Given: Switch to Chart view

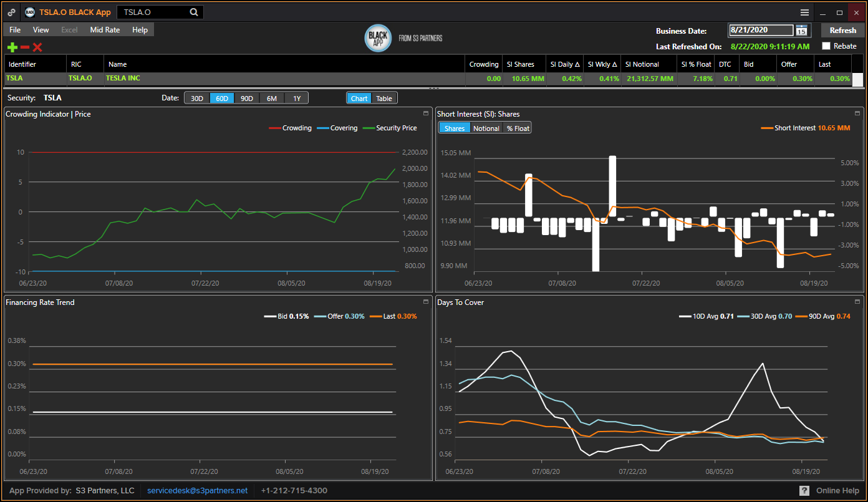Looking at the screenshot, I should 359,99.
